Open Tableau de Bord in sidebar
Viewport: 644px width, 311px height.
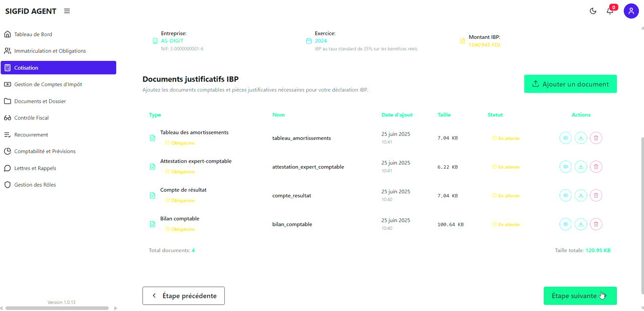33,34
